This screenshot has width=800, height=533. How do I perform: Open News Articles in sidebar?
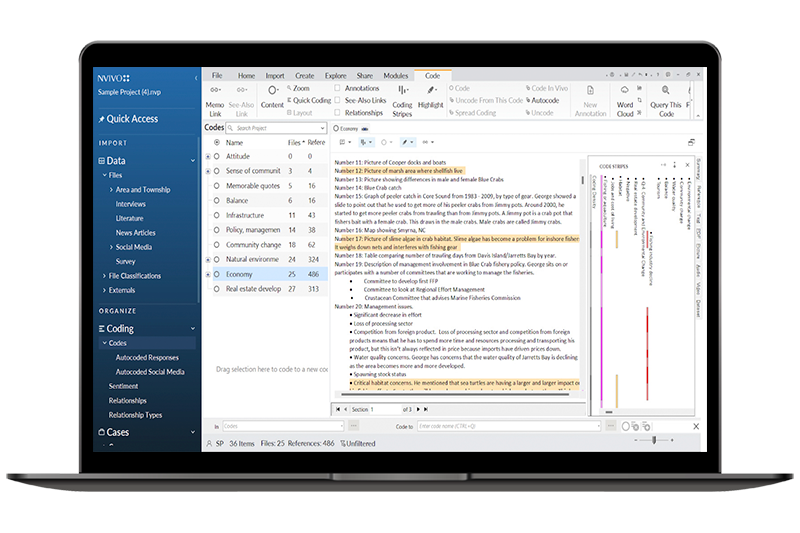tap(135, 233)
